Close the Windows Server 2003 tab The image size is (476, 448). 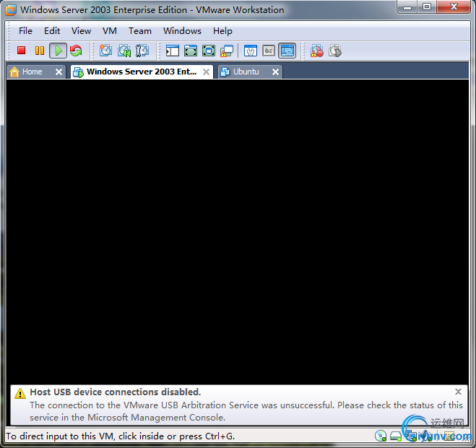click(x=206, y=72)
